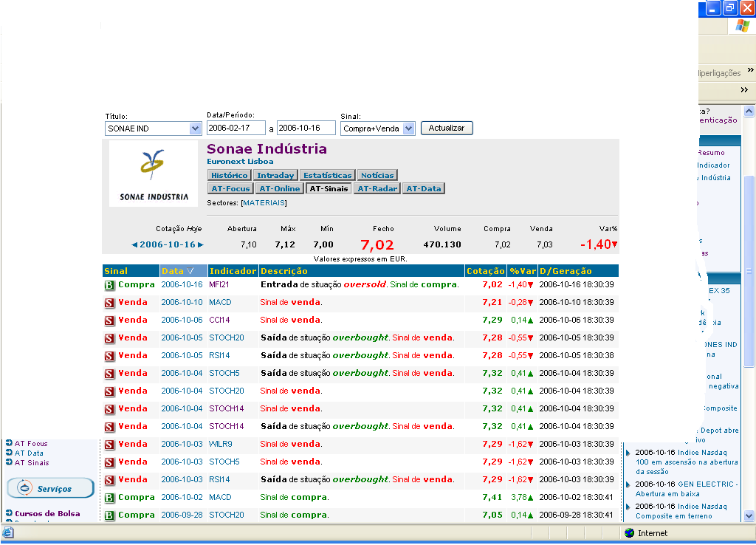Open the Título dropdown showing SONAE IND
The height and width of the screenshot is (545, 756).
click(153, 128)
